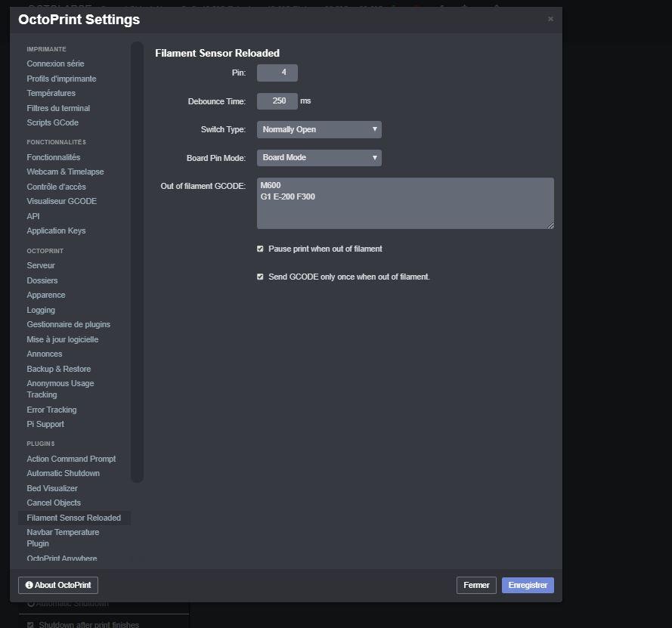
Task: Click the info icon on About OctoPrint
Action: point(29,586)
